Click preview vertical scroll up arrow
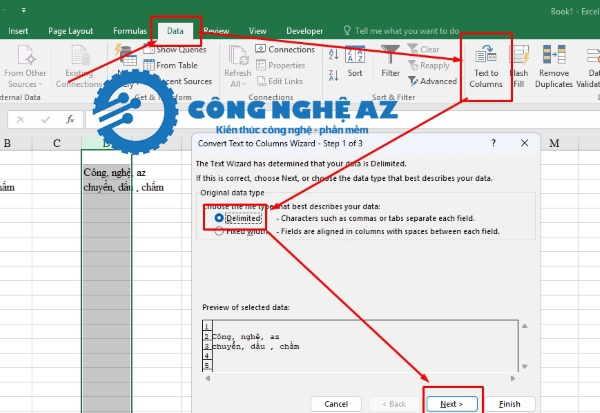 coord(525,326)
